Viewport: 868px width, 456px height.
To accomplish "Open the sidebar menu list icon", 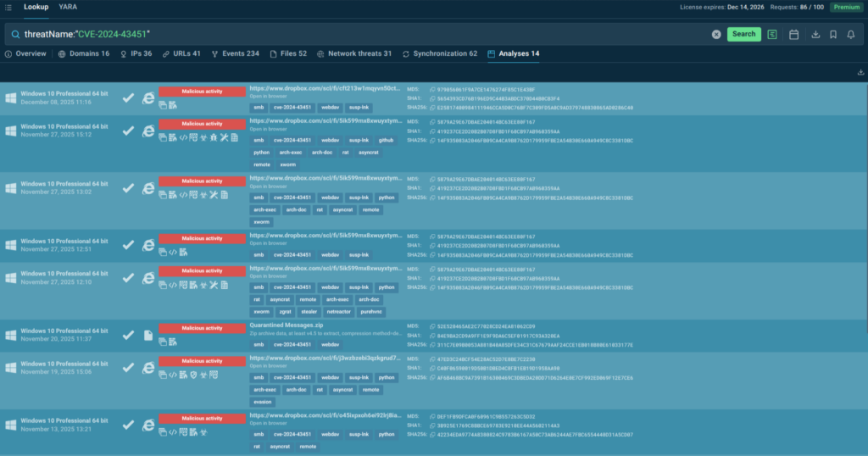I will [x=9, y=7].
